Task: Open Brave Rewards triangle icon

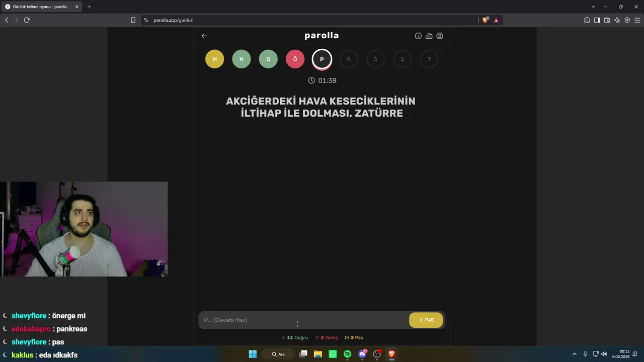Action: pos(496,20)
